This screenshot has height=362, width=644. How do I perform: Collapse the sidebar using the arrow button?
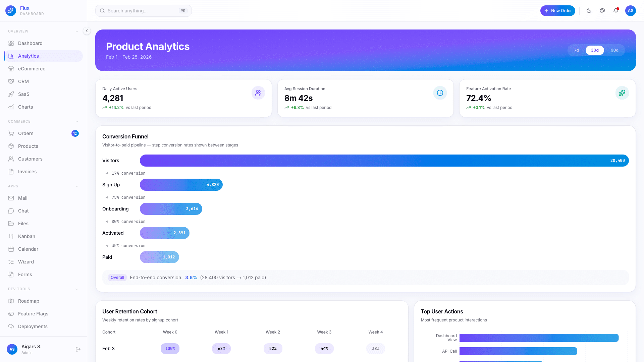click(87, 31)
